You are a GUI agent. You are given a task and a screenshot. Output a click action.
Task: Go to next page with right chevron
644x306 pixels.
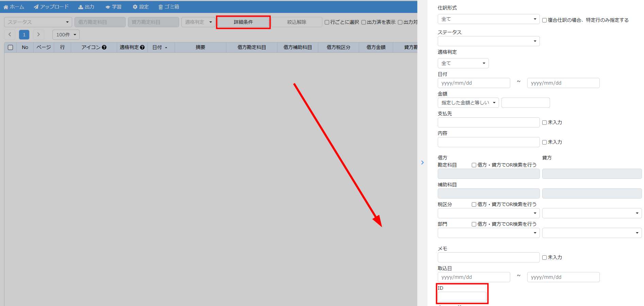(x=38, y=35)
